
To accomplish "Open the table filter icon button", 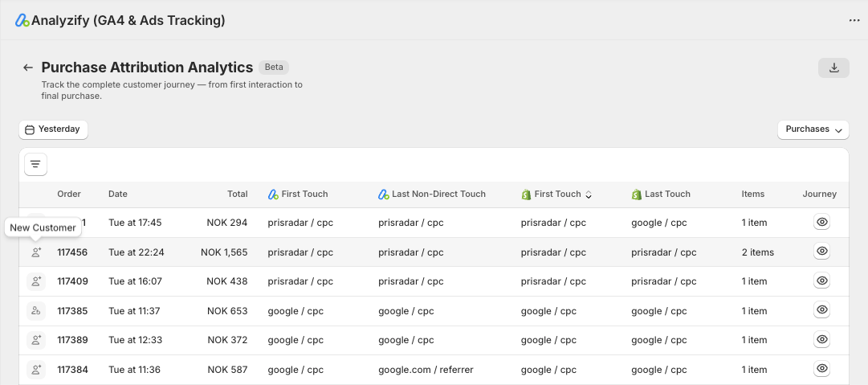I will click(35, 165).
